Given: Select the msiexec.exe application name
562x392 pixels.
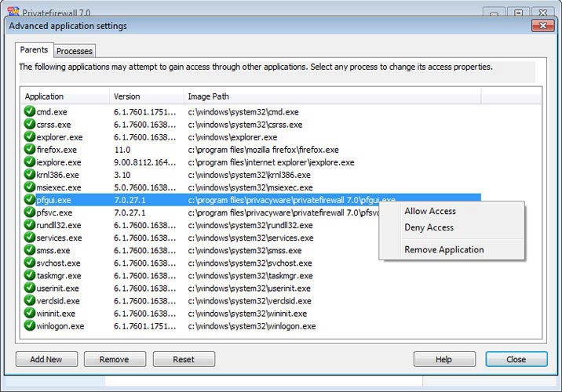Looking at the screenshot, I should [x=58, y=187].
